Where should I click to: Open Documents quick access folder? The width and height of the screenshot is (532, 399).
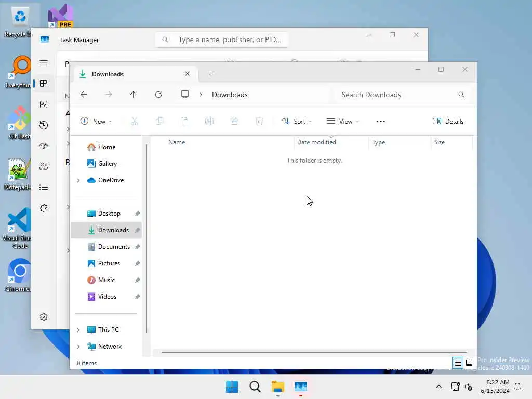pos(106,247)
